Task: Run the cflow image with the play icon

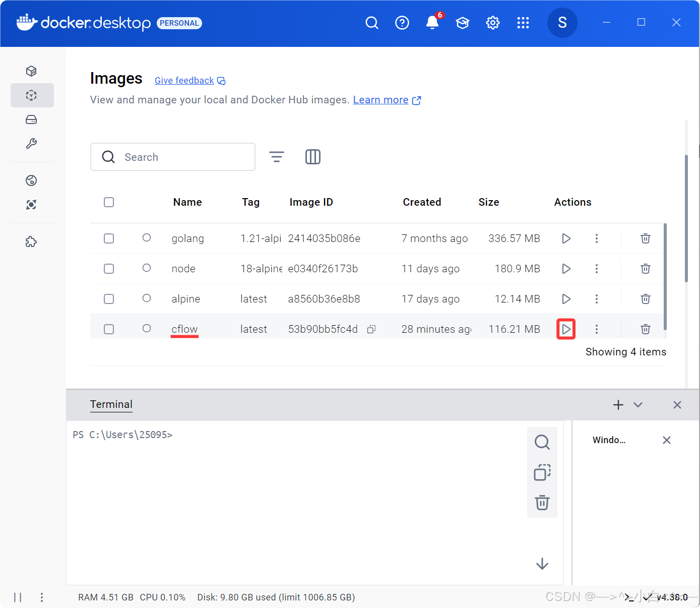Action: click(x=566, y=329)
